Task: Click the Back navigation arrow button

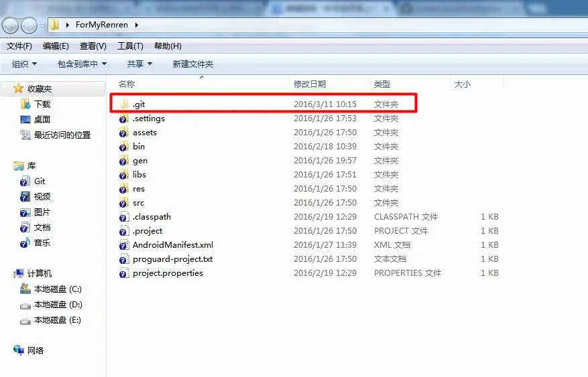Action: pos(10,25)
